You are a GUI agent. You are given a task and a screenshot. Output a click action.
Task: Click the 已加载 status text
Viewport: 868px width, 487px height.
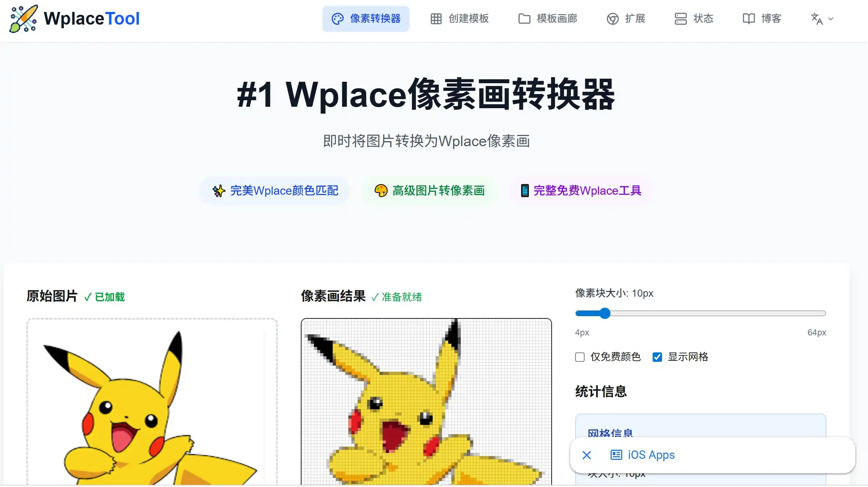(105, 297)
